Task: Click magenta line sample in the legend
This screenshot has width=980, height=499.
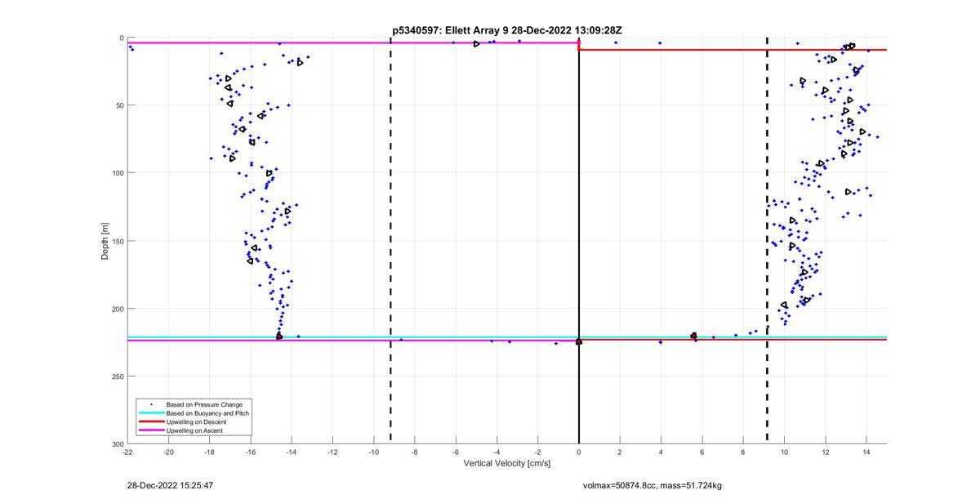Action: pyautogui.click(x=151, y=430)
